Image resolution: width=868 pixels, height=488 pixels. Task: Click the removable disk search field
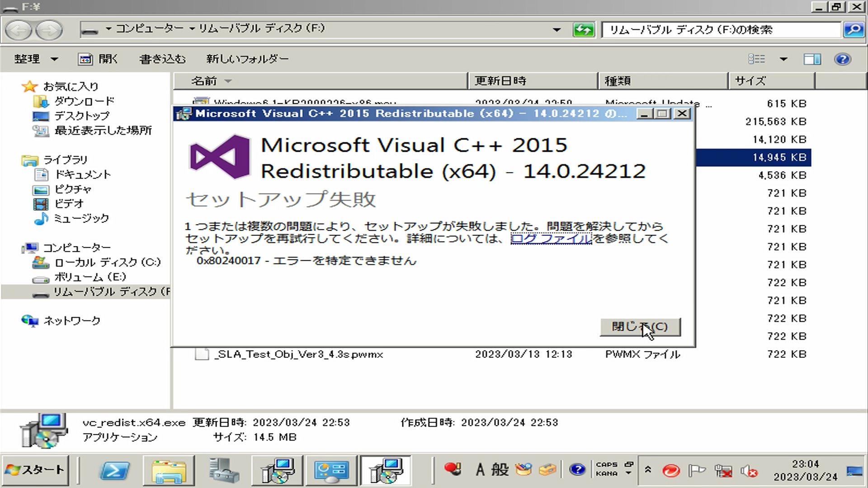tap(722, 30)
